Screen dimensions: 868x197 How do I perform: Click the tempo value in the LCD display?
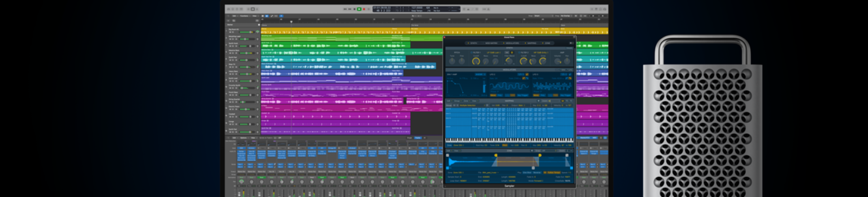click(x=417, y=7)
